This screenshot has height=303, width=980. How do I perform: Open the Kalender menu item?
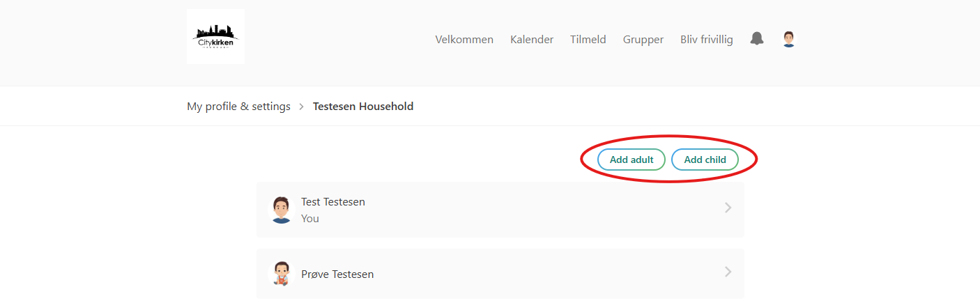(532, 40)
